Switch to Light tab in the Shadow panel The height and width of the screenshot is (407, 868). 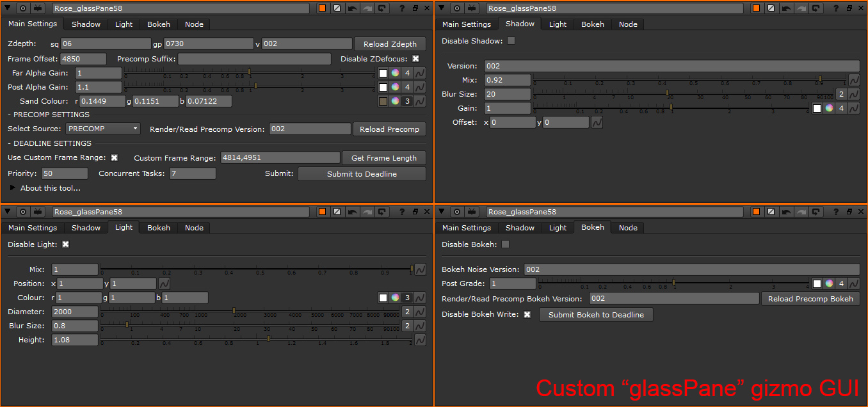[x=558, y=24]
